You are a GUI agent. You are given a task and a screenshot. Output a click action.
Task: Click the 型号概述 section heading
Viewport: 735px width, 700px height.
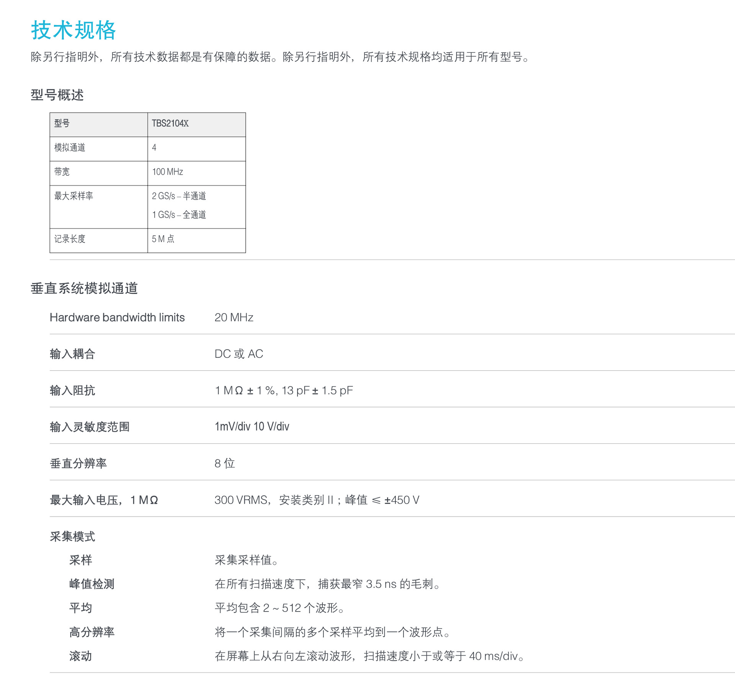coord(57,95)
